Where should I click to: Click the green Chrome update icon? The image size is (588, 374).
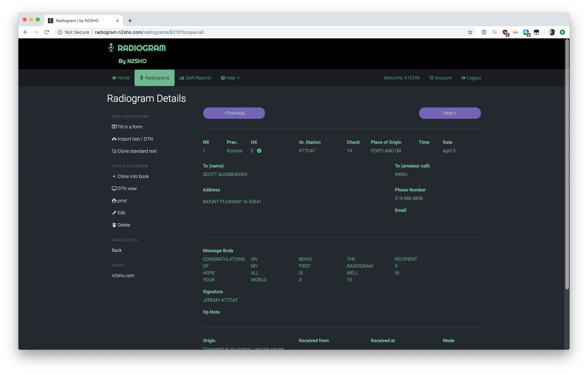(562, 32)
